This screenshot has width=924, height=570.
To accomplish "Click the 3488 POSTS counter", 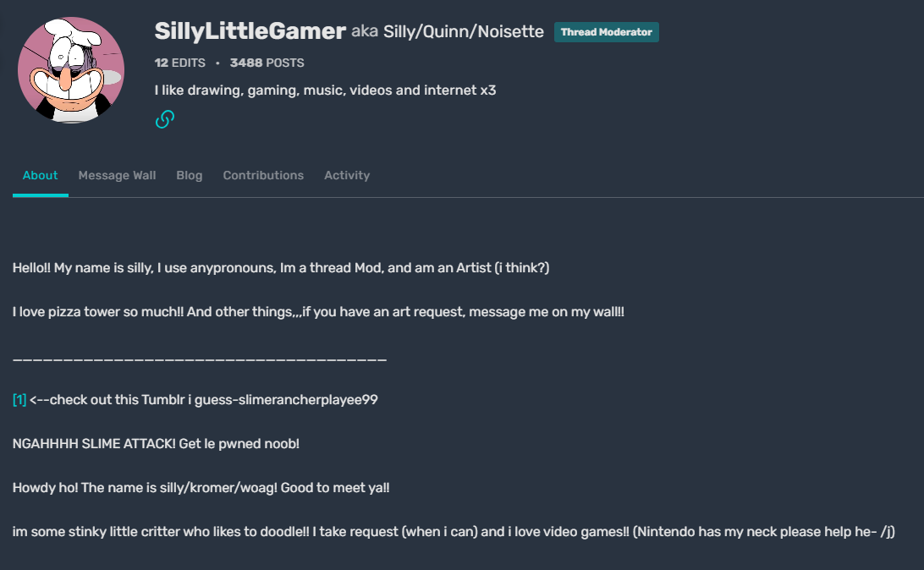I will [267, 62].
